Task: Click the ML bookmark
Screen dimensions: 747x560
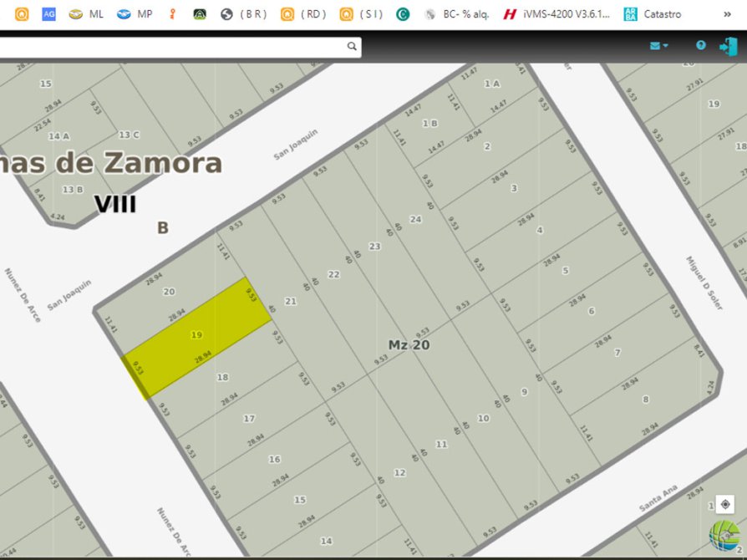Action: pyautogui.click(x=87, y=14)
